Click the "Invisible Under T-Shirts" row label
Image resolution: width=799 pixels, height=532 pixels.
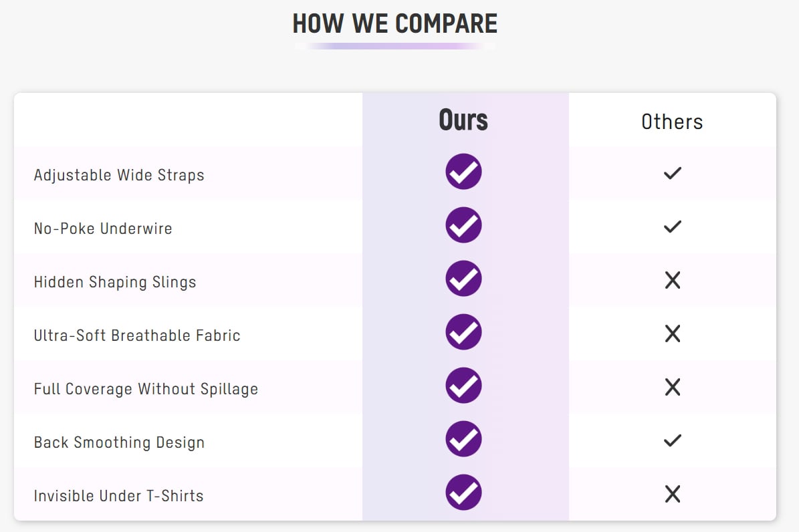click(118, 496)
